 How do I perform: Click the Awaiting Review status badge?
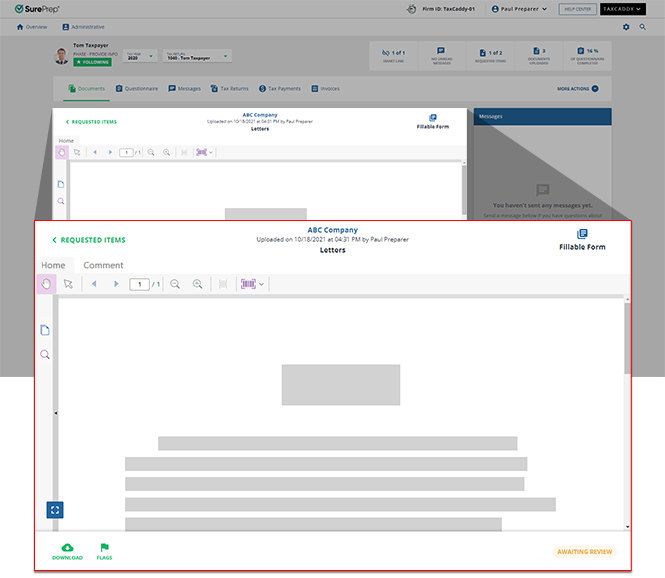(x=584, y=552)
